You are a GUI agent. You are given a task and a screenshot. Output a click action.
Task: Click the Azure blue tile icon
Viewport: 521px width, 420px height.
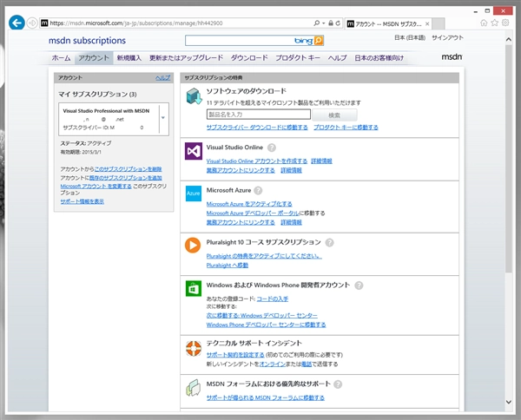pyautogui.click(x=194, y=194)
